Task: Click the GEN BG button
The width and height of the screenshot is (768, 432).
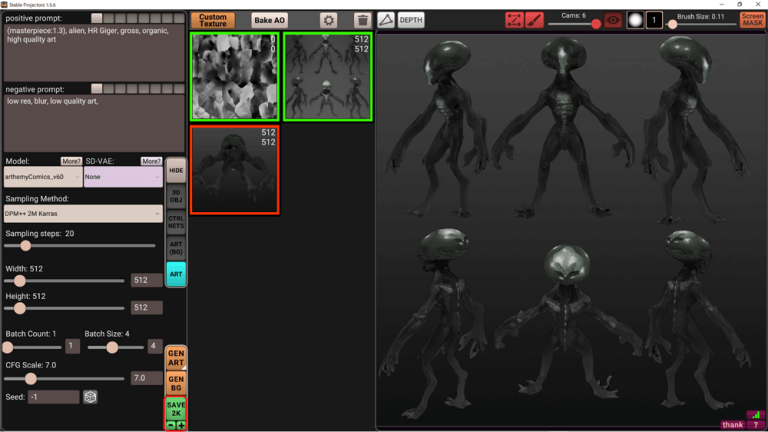Action: pos(176,383)
